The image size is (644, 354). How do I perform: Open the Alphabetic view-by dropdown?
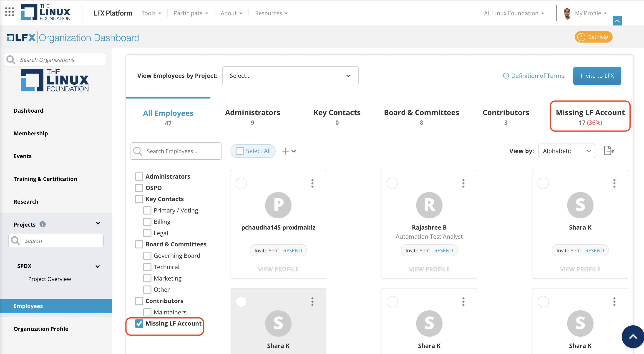566,151
